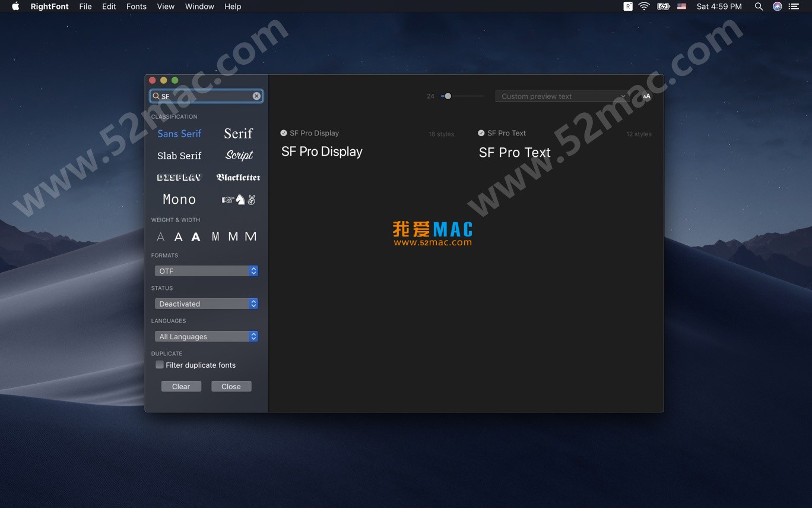Open the Help menu
Image resolution: width=812 pixels, height=508 pixels.
233,7
